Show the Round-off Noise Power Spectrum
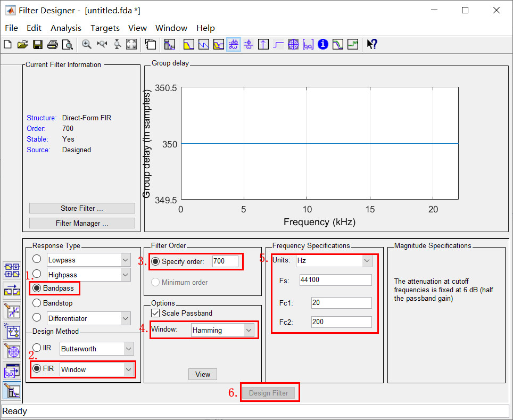 coord(353,44)
